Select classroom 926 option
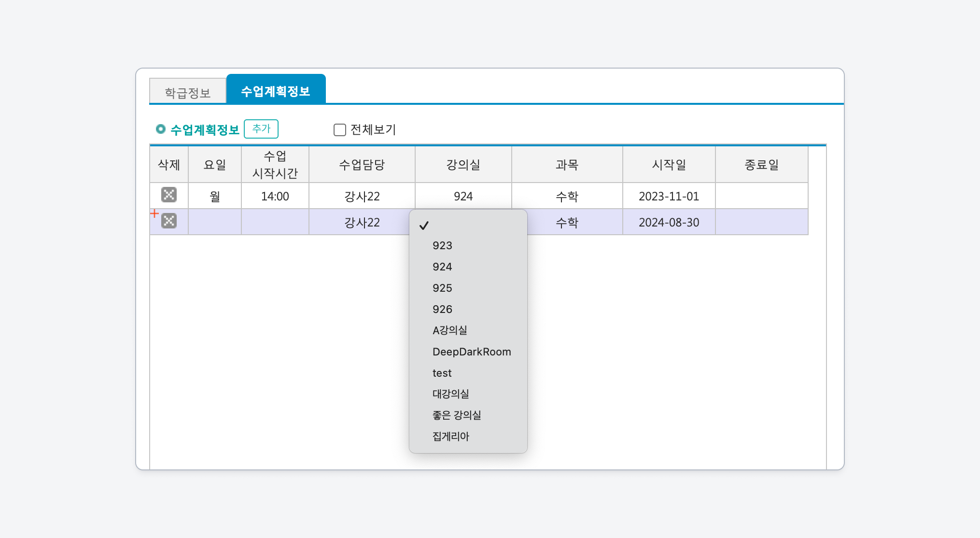The height and width of the screenshot is (538, 980). click(x=442, y=309)
